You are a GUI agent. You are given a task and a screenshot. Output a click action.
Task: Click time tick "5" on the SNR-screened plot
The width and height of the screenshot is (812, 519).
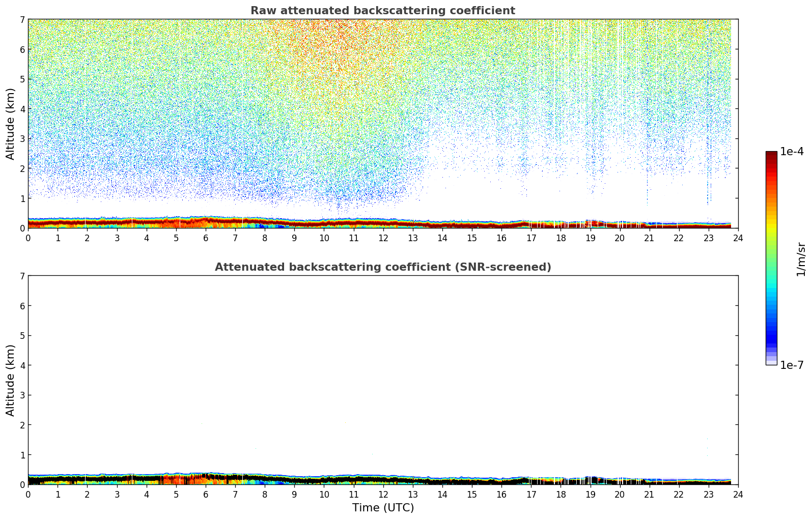(176, 494)
